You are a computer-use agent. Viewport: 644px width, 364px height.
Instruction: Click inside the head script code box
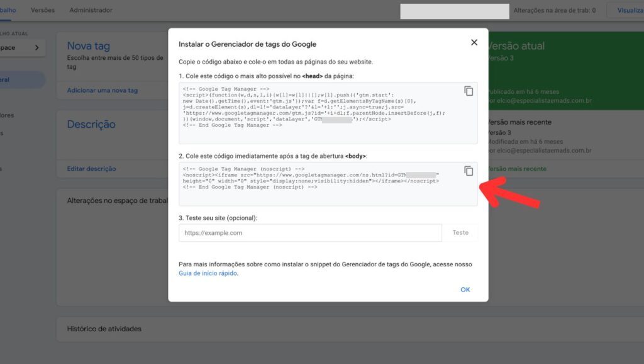click(x=328, y=113)
